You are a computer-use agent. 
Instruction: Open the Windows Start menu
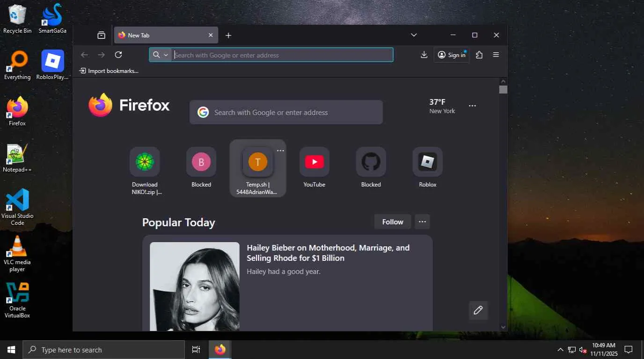click(x=11, y=350)
